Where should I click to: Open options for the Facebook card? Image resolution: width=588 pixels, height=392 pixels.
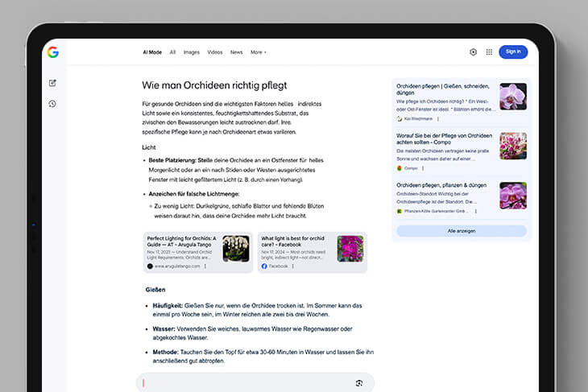pyautogui.click(x=293, y=266)
